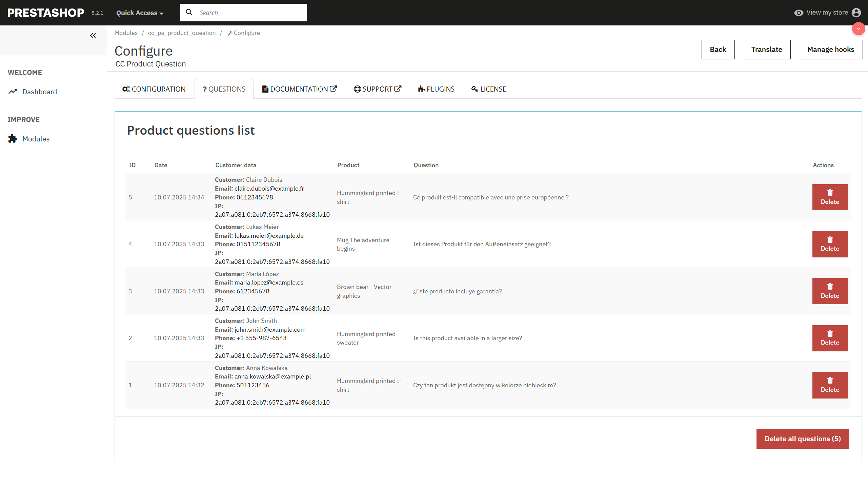Click the trash icon deleting question ID 5
Viewport: 868px width, 504px height.
point(830,192)
